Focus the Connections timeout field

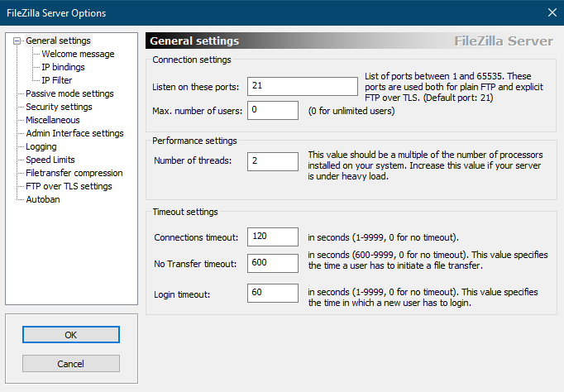tap(273, 237)
